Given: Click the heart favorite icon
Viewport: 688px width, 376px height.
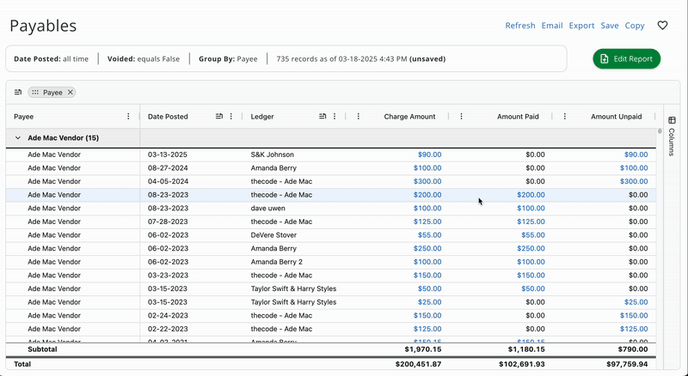Looking at the screenshot, I should click(662, 25).
